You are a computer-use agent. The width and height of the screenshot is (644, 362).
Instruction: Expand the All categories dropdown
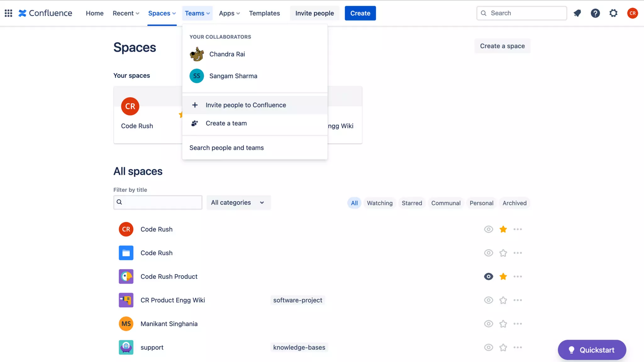point(238,203)
